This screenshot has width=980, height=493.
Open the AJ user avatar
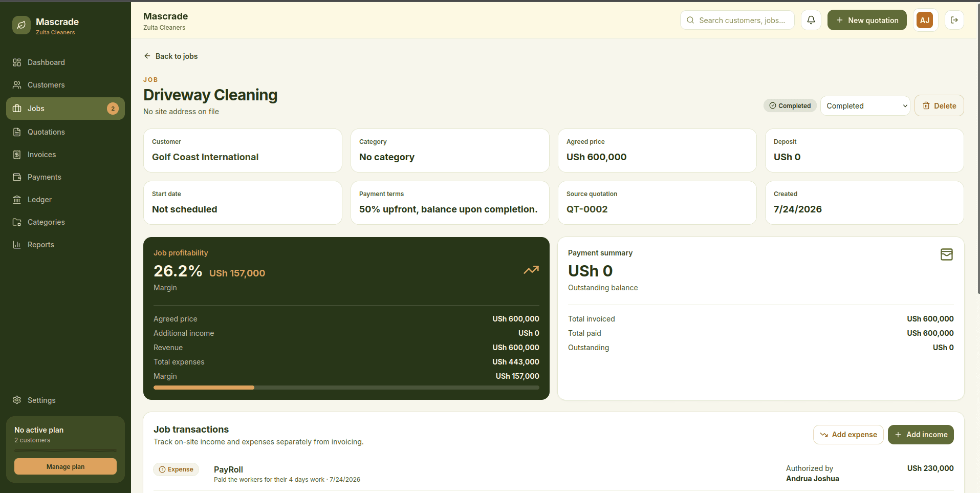click(x=925, y=20)
